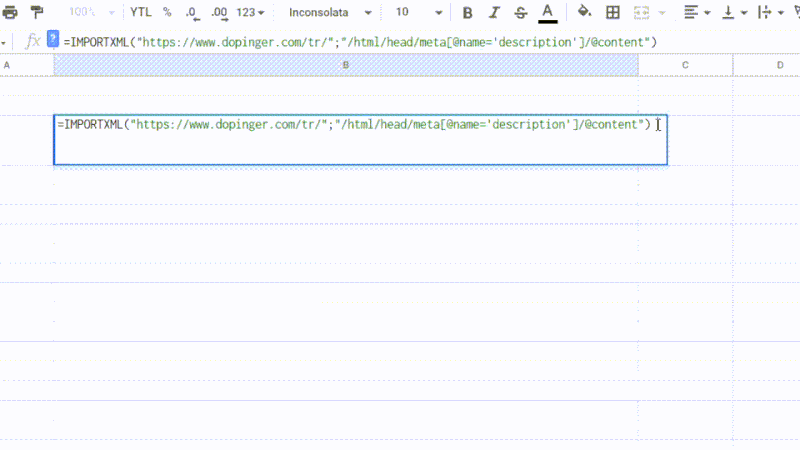
Task: Click the merge cells icon
Action: (x=641, y=12)
